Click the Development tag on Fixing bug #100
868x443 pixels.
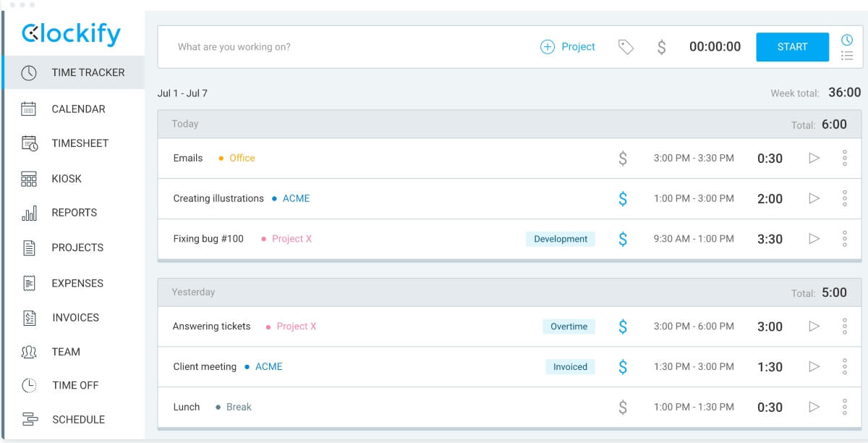(561, 239)
